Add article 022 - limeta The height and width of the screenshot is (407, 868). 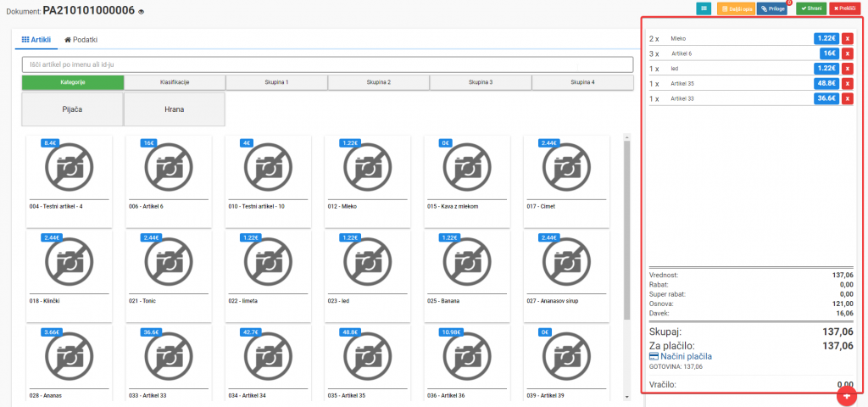[268, 276]
